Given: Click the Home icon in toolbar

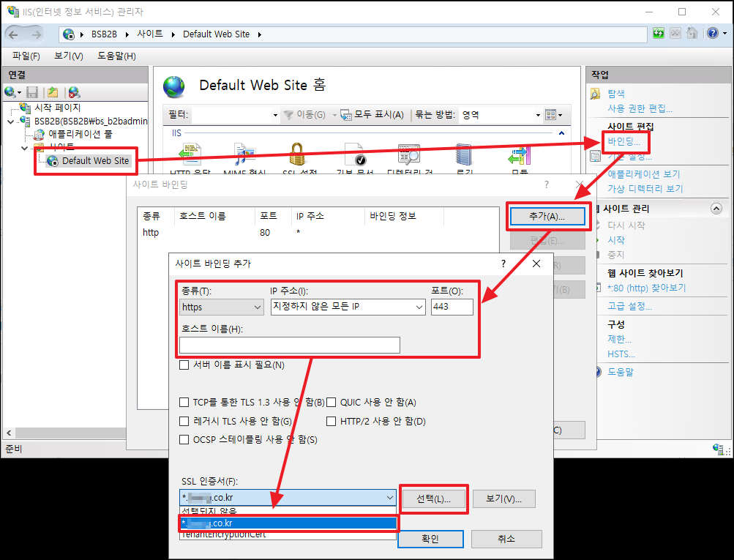Looking at the screenshot, I should click(692, 33).
